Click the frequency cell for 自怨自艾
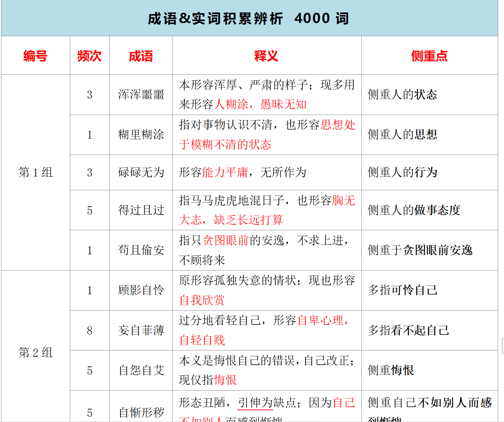This screenshot has height=422, width=504. coord(90,370)
